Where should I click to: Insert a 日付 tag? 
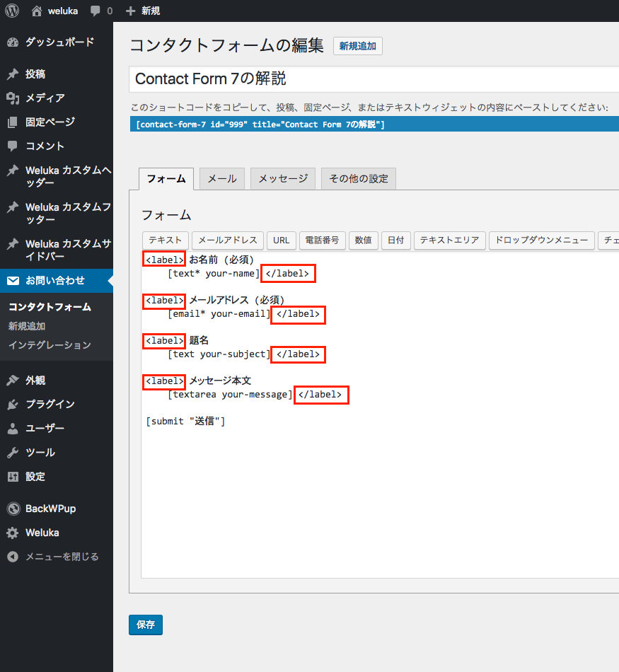395,240
